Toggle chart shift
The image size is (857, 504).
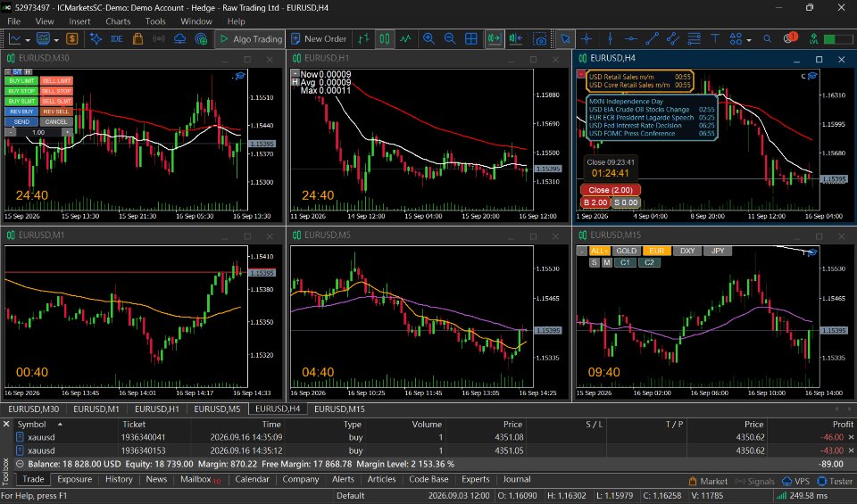(x=515, y=38)
